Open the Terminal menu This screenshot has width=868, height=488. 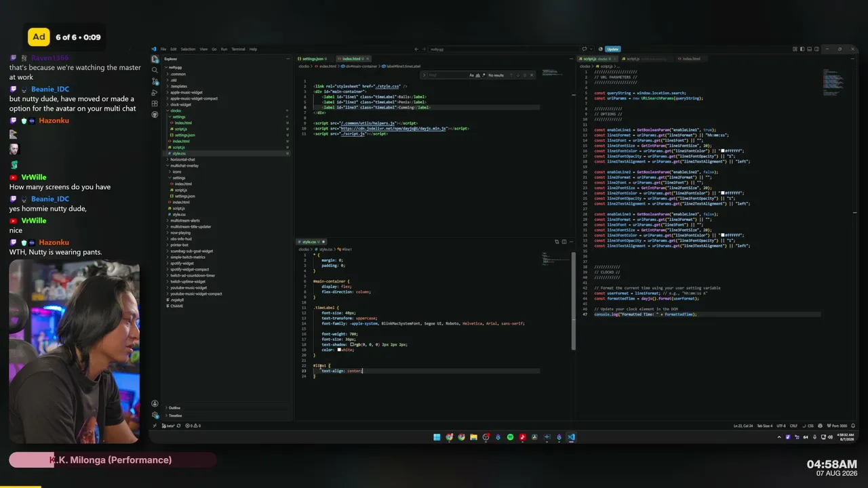[x=238, y=49]
